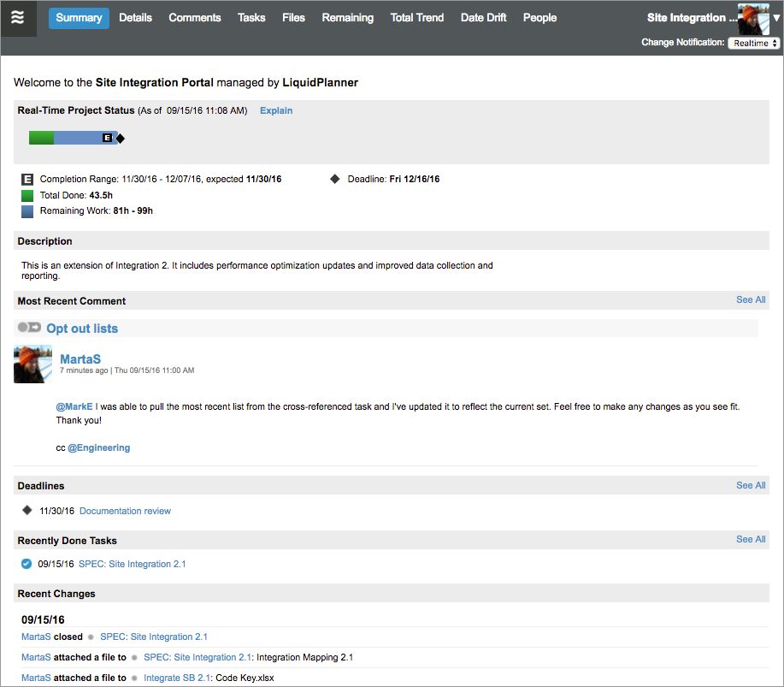
Task: Open the Documentation review deadline link
Action: (125, 511)
